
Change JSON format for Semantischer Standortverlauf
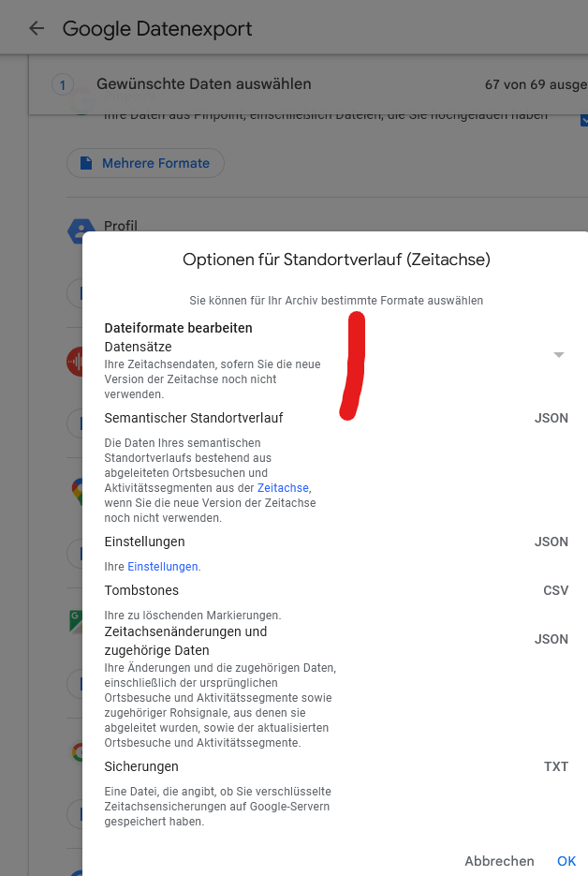[x=551, y=418]
